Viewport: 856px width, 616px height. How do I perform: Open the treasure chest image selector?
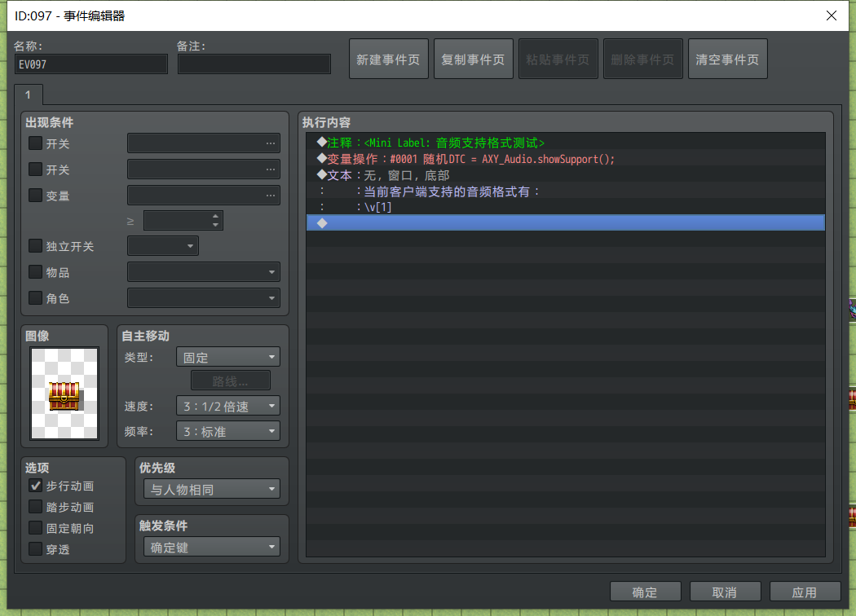[x=64, y=393]
